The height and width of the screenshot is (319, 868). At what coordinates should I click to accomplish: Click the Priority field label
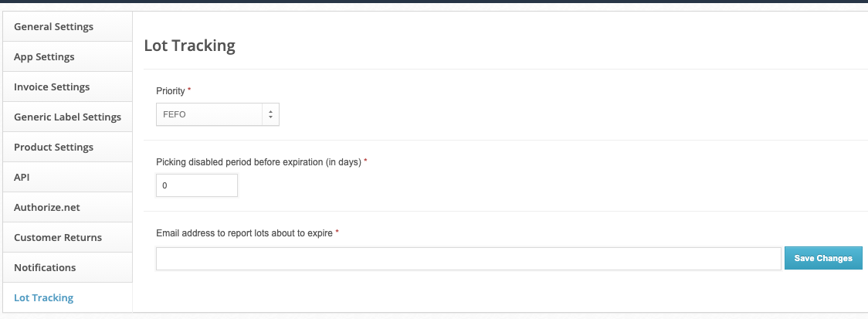pos(171,91)
